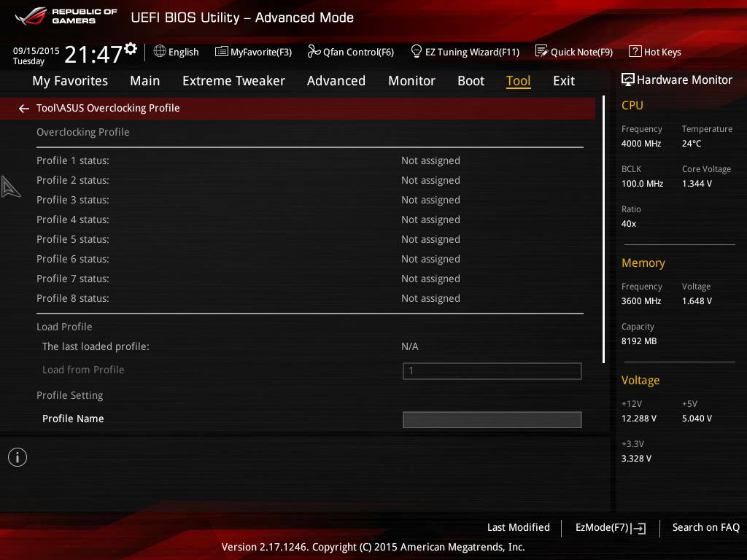Click +12V reading 12.288 V

point(639,418)
